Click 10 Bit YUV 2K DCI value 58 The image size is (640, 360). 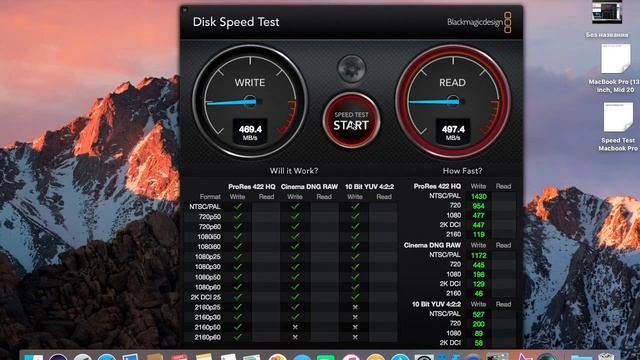pyautogui.click(x=479, y=343)
